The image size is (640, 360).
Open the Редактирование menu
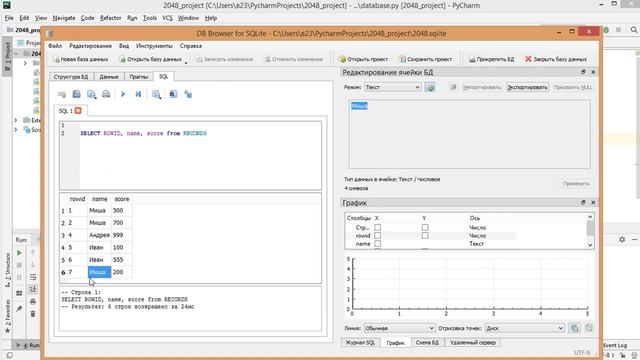click(x=90, y=46)
